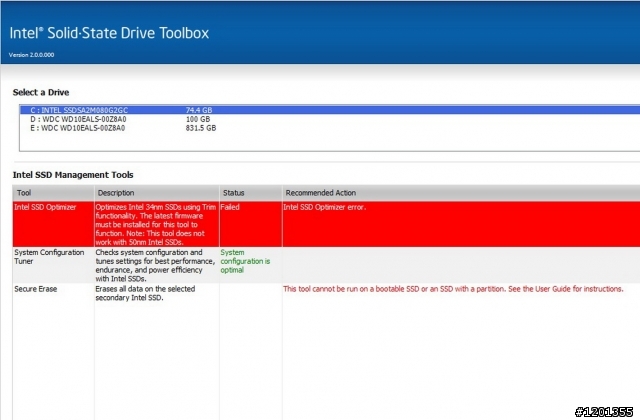Click the Status column header
This screenshot has width=640, height=420.
[250, 193]
